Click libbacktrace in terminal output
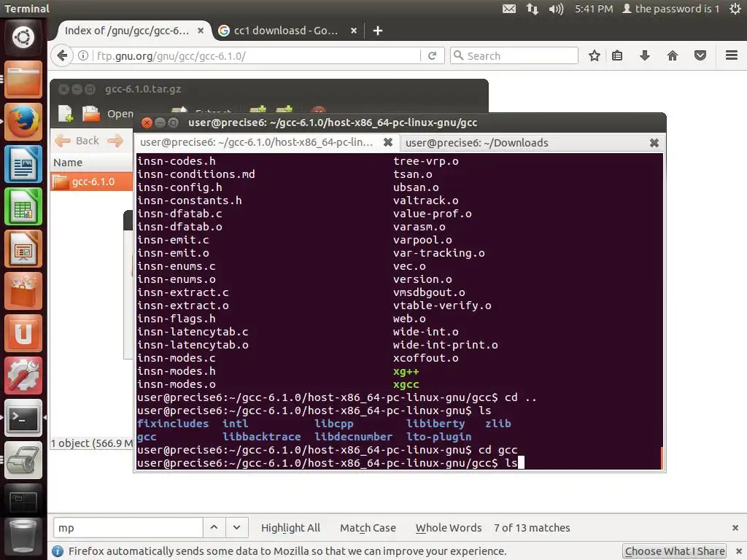The height and width of the screenshot is (560, 747). click(262, 437)
